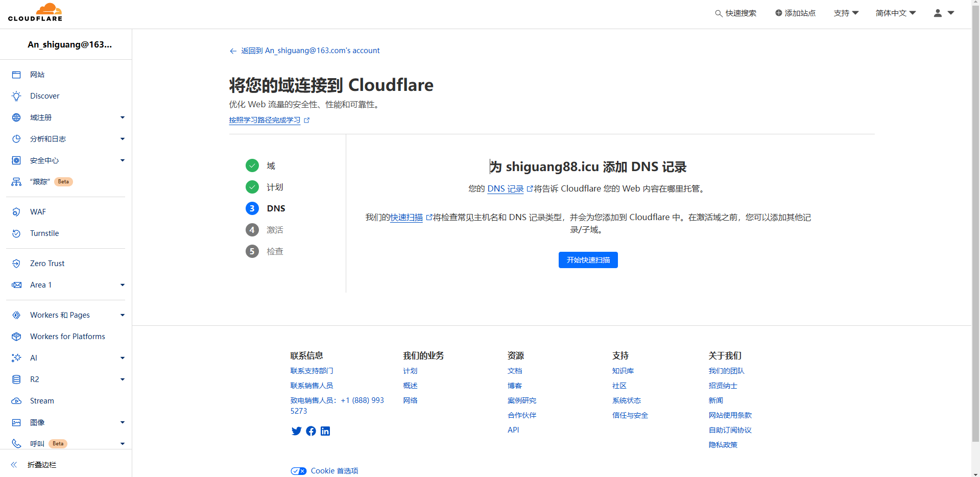The image size is (980, 477).
Task: Open the user account dropdown
Action: (944, 13)
